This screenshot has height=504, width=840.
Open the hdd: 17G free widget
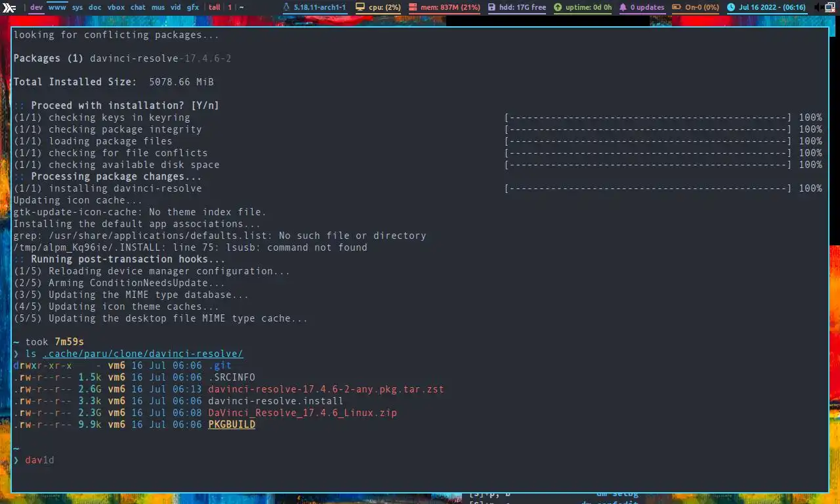(x=522, y=7)
